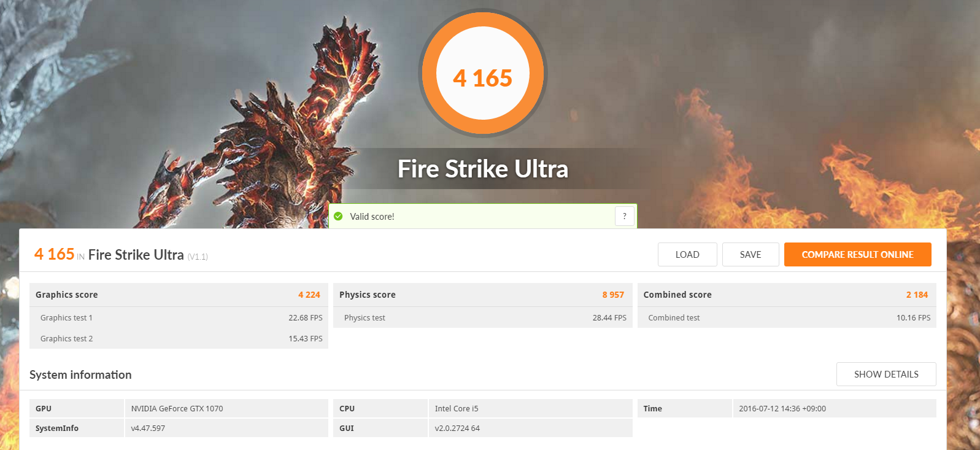Screen dimensions: 980x450
Task: Click the Fire Strike Ultra banner title
Action: pos(483,169)
